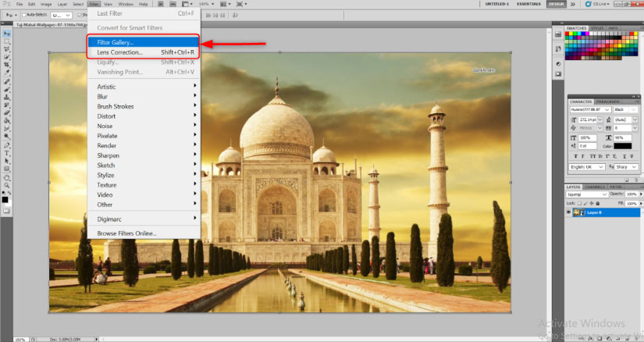Select the Zoom tool in the toolbox
Image resolution: width=644 pixels, height=342 pixels.
point(7,185)
